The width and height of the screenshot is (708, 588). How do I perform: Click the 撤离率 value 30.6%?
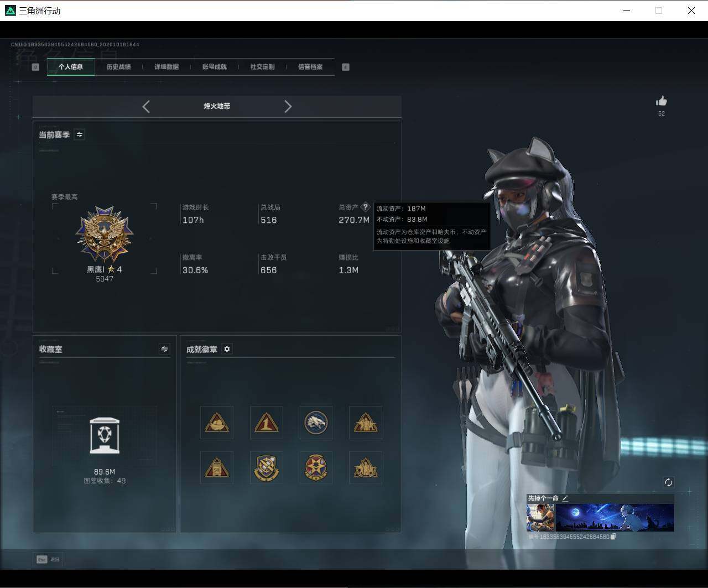(195, 270)
